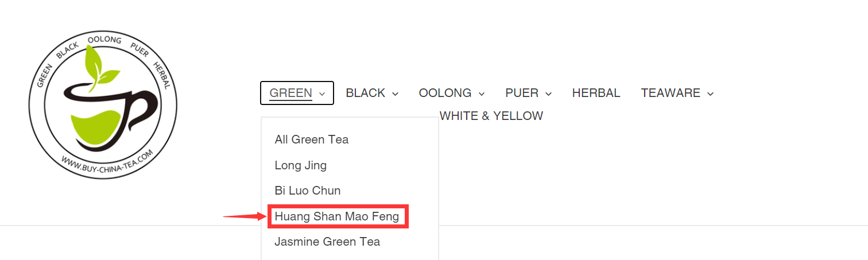
Task: Pick Jasmine Green Tea from the dropdown
Action: (327, 242)
